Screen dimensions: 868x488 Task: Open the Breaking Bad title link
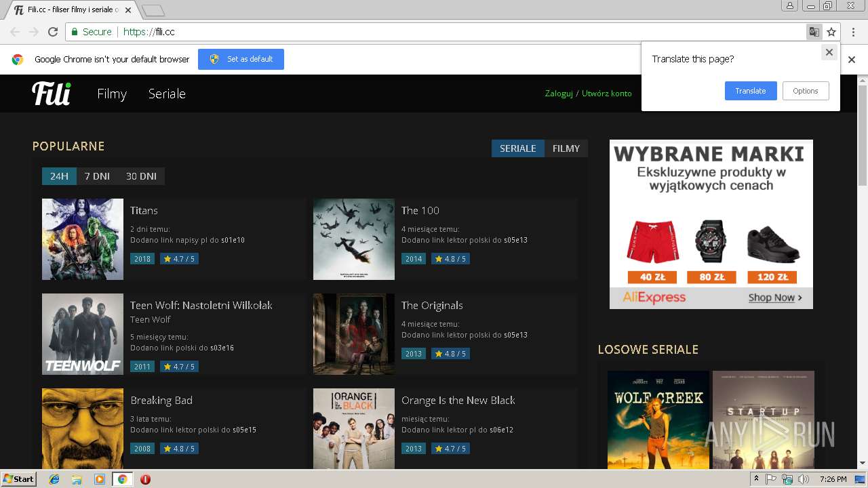(161, 400)
